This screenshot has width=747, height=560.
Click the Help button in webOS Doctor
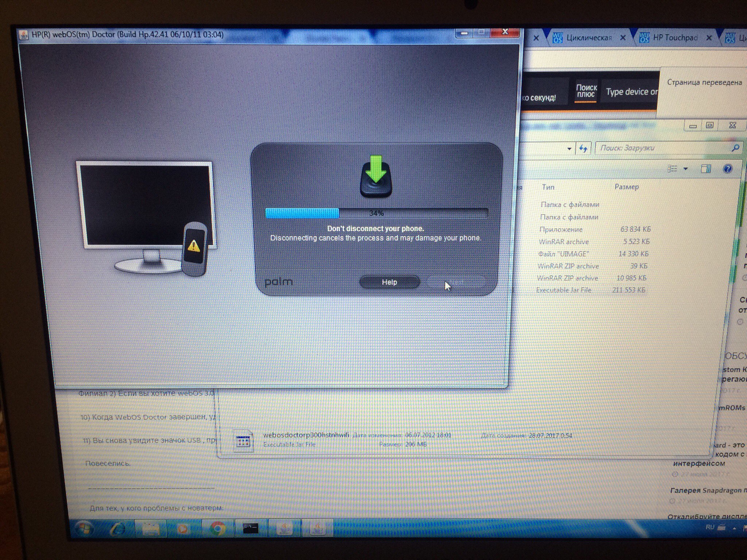click(389, 282)
